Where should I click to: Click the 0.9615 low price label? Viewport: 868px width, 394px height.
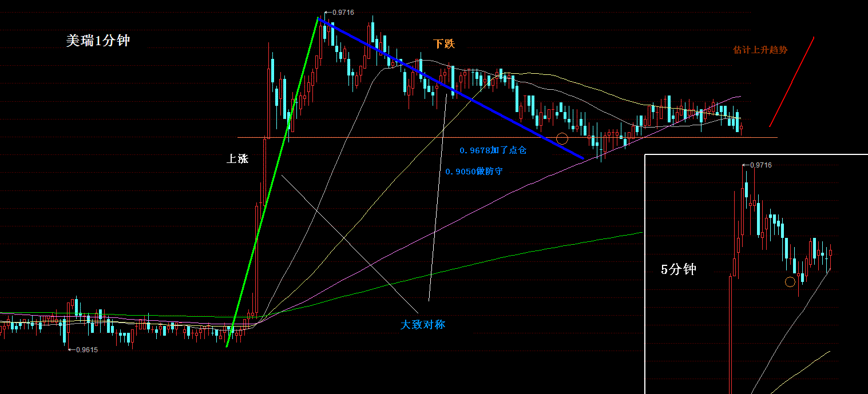pyautogui.click(x=87, y=350)
